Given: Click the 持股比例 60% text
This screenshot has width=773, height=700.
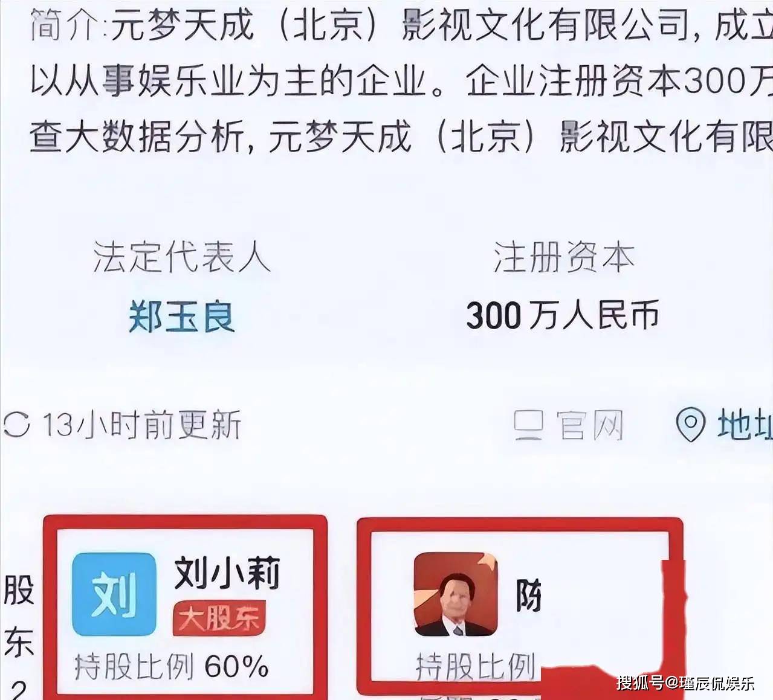Looking at the screenshot, I should pos(172,667).
